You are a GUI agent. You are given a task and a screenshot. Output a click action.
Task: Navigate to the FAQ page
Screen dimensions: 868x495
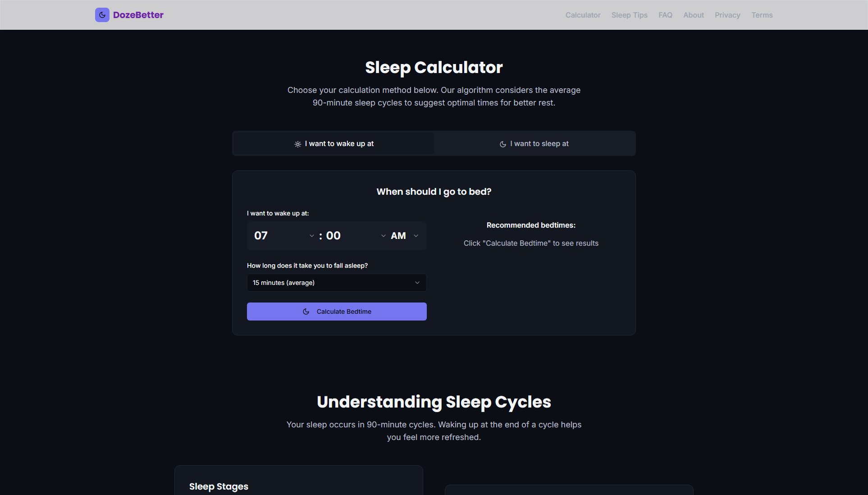pos(665,15)
